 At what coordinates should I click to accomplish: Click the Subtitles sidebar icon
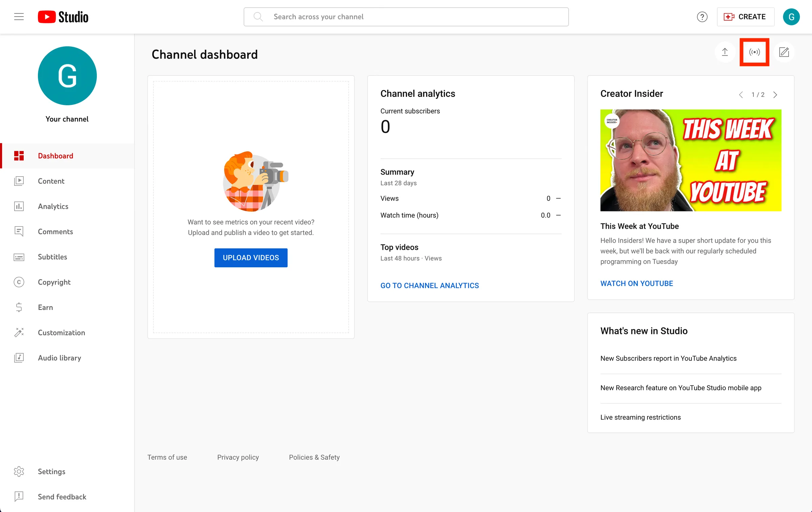[x=19, y=257]
